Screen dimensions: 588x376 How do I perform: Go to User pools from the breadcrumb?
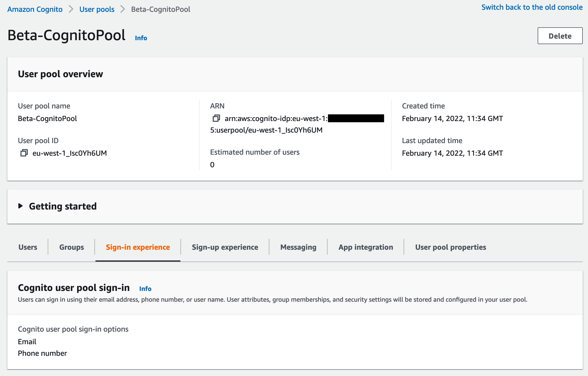(97, 9)
